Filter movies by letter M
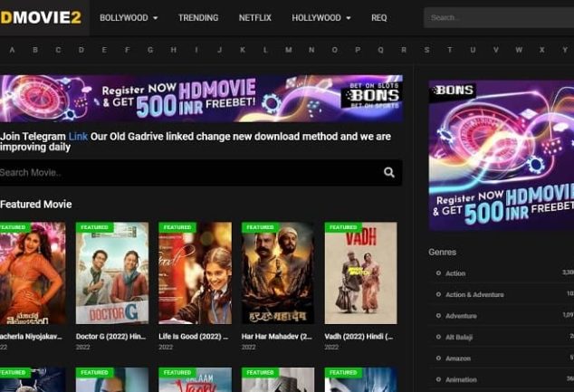574x392 pixels. tap(289, 50)
